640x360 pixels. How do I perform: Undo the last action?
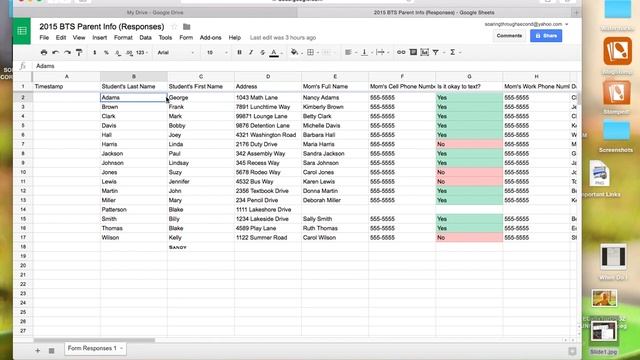(x=56, y=52)
